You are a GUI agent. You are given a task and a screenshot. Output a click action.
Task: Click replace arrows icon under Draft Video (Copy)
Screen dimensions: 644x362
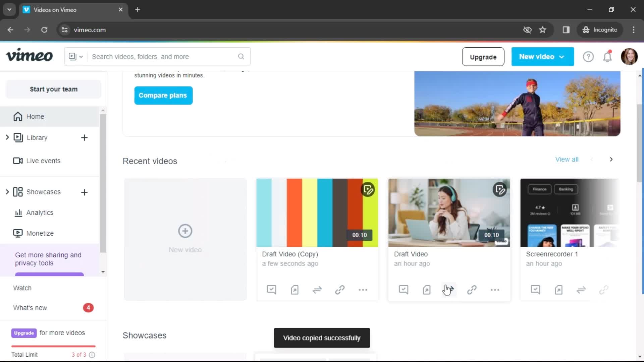point(317,290)
